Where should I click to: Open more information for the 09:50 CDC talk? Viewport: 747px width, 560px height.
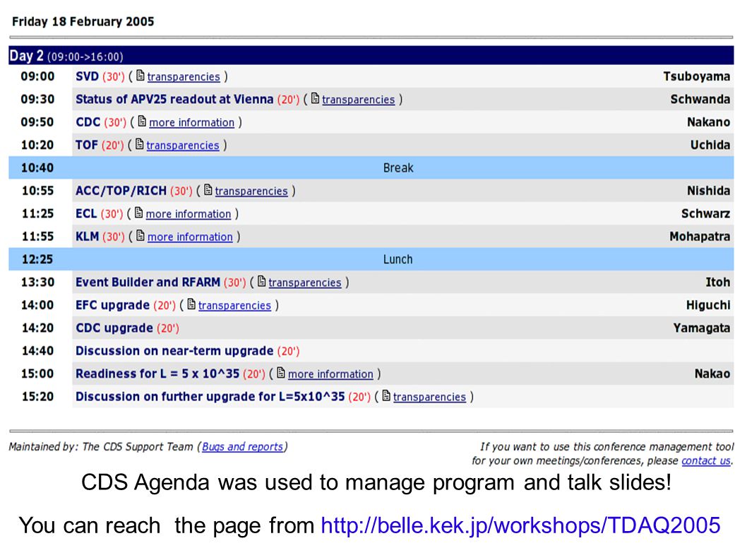tap(191, 122)
